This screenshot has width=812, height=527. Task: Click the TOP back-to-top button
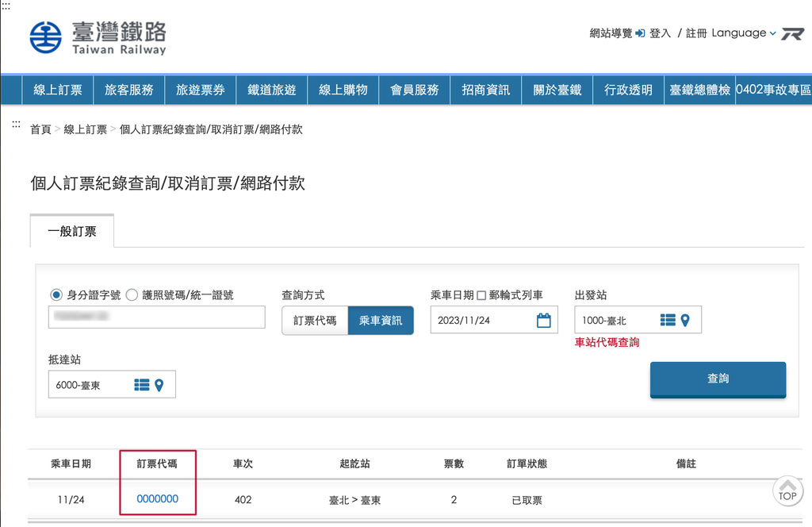click(787, 491)
